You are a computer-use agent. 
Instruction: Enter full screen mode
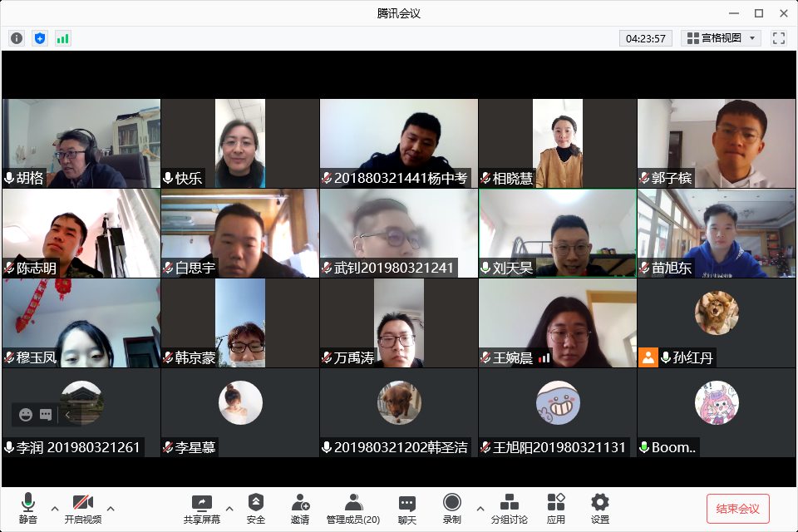[779, 38]
